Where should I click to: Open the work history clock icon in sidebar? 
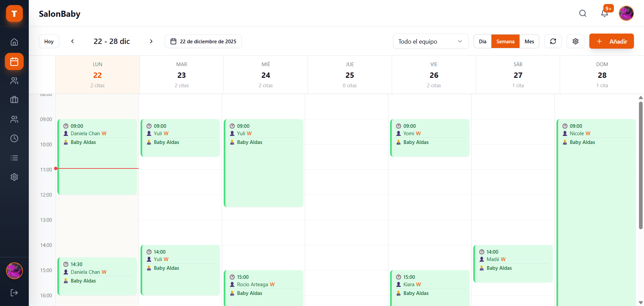(14, 138)
